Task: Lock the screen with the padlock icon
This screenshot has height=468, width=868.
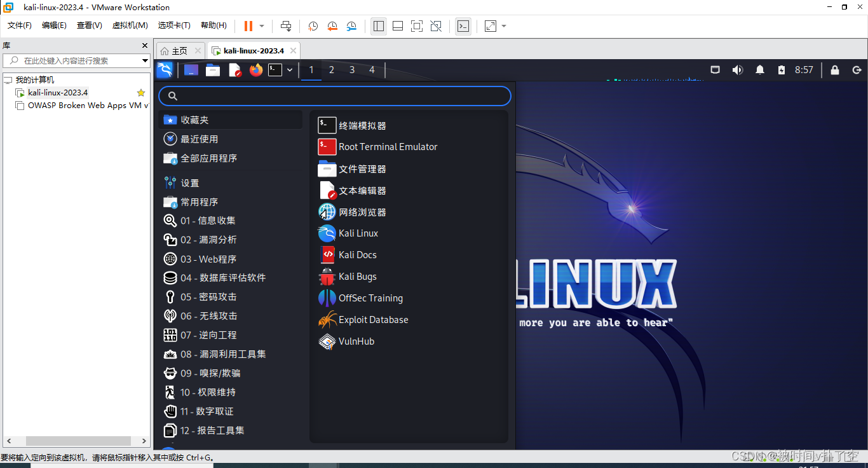Action: click(x=835, y=70)
